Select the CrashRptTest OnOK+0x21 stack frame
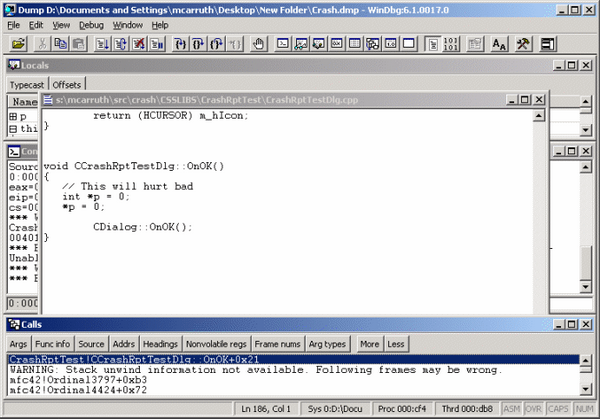The height and width of the screenshot is (419, 600). pyautogui.click(x=293, y=359)
